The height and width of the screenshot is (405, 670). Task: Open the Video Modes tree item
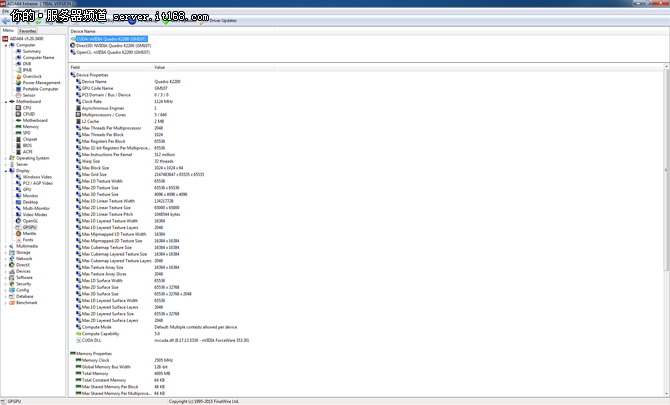35,215
